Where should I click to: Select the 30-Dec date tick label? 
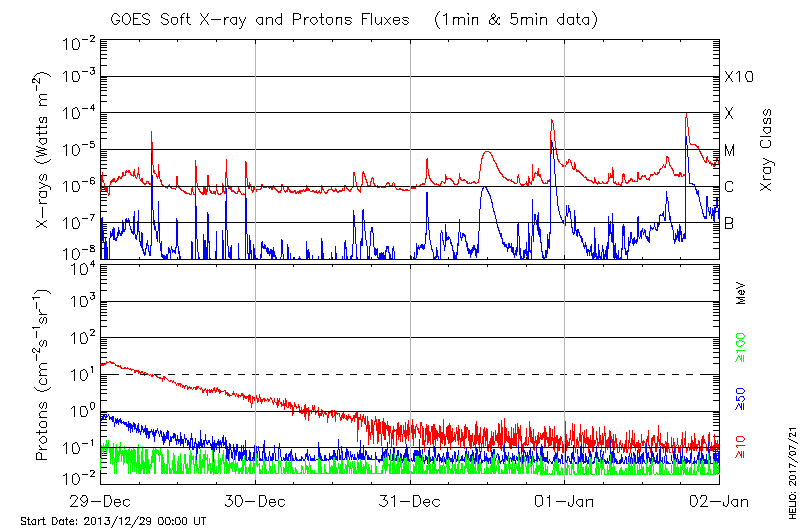pyautogui.click(x=255, y=501)
